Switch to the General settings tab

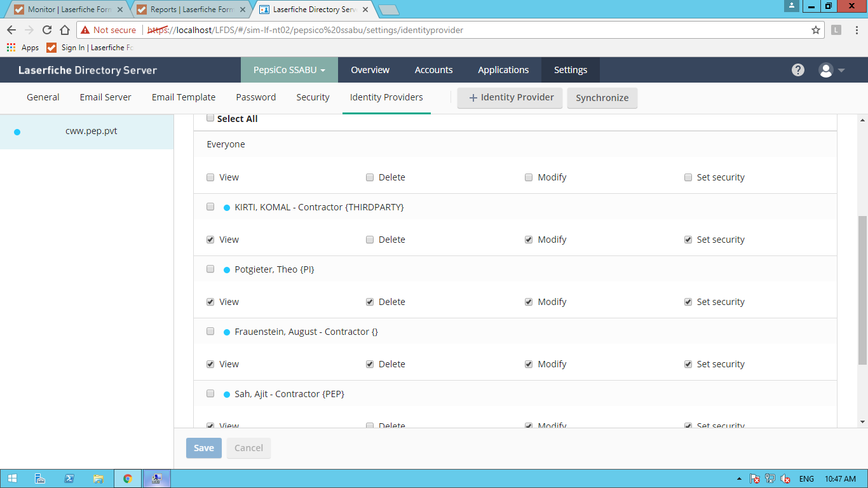point(43,97)
